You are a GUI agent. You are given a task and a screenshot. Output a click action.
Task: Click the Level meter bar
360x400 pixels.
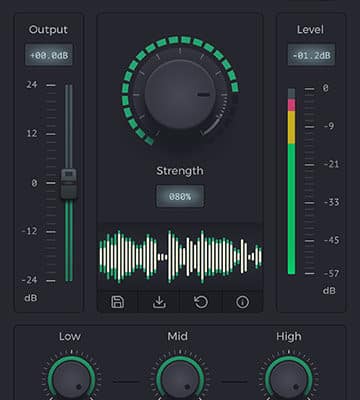(292, 182)
